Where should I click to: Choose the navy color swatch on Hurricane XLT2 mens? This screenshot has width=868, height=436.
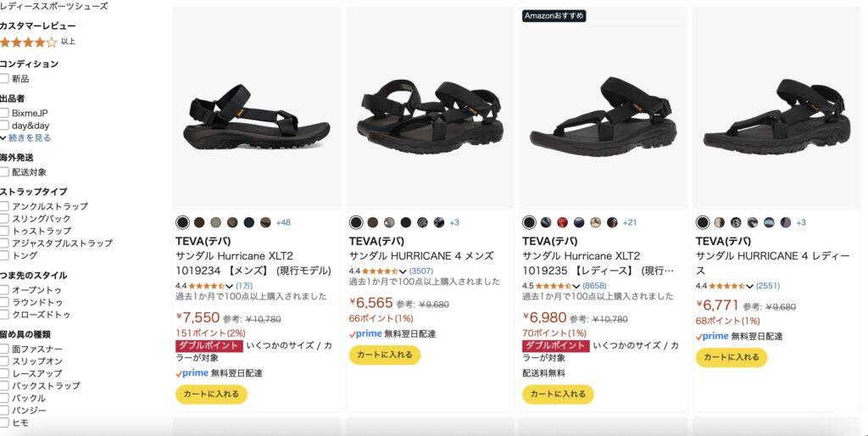coord(249,223)
